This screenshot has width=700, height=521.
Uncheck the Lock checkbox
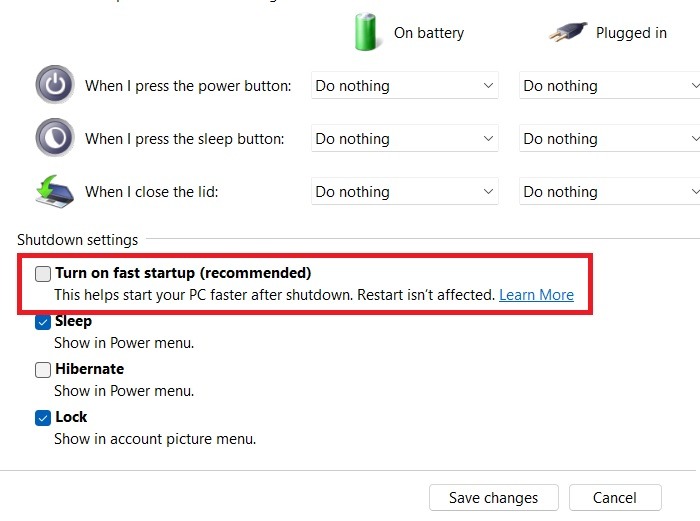43,418
